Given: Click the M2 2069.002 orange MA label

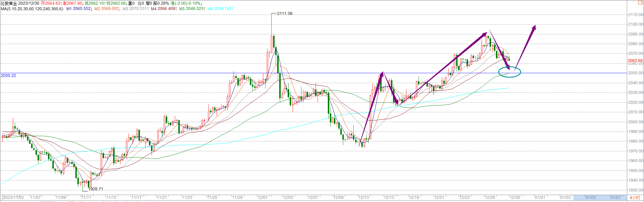Looking at the screenshot, I should pyautogui.click(x=107, y=9).
